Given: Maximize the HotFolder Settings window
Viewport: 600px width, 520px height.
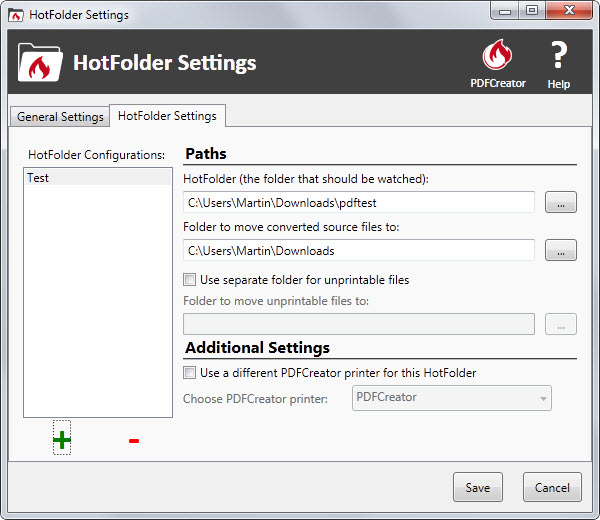Looking at the screenshot, I should (532, 11).
